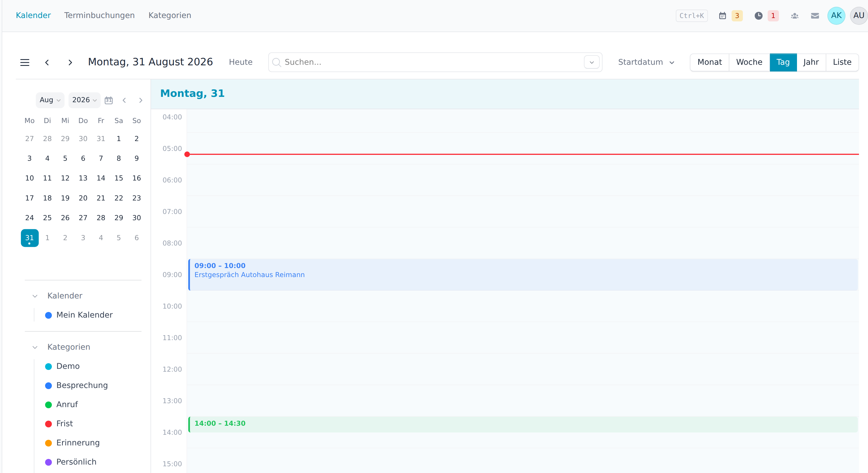Select August 12 in mini calendar
This screenshot has height=473, width=868.
click(65, 178)
